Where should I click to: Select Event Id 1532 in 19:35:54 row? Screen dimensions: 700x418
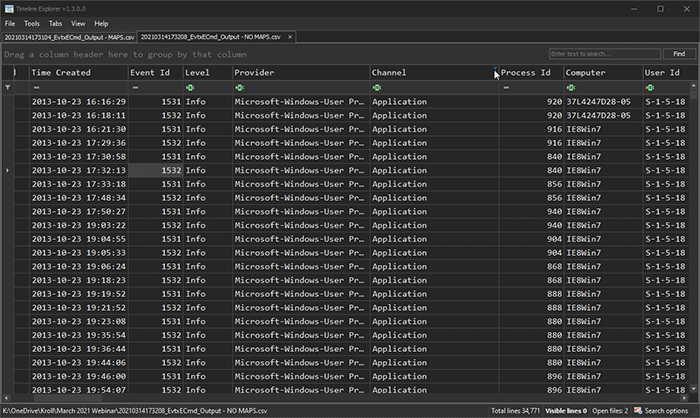[155, 335]
